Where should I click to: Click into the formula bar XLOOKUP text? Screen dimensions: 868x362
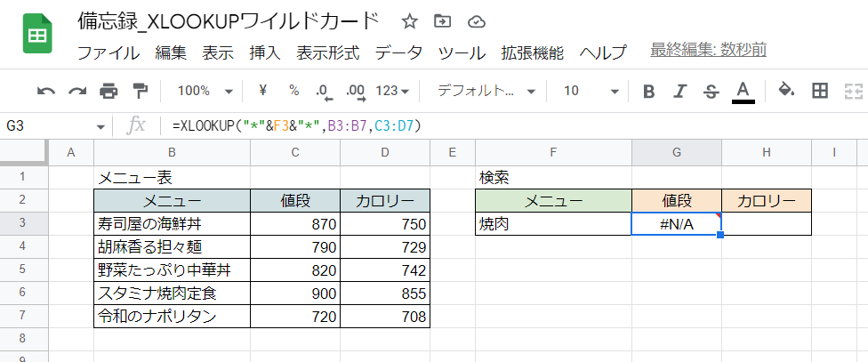coord(297,127)
